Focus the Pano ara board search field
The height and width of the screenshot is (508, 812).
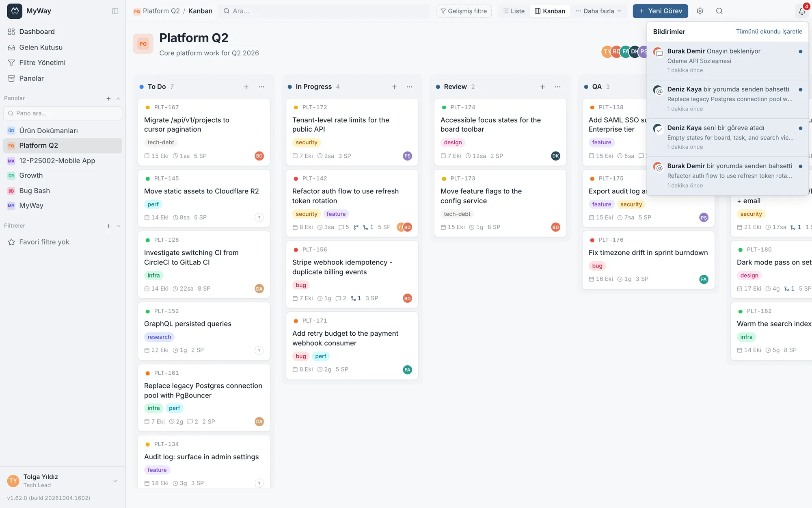pos(63,113)
